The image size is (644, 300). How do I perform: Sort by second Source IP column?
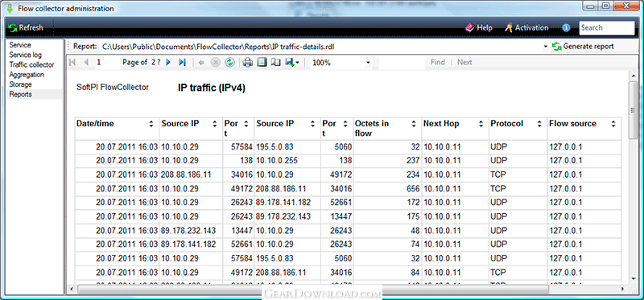pyautogui.click(x=313, y=124)
